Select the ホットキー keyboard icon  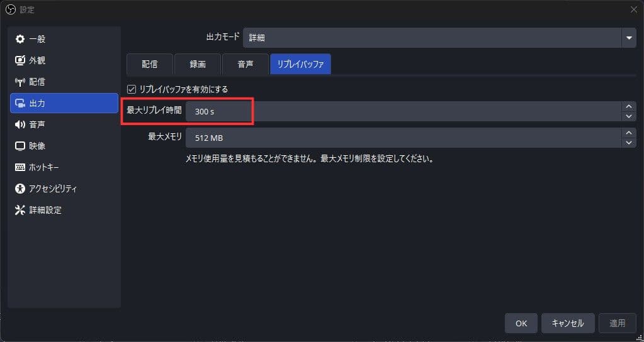coord(20,167)
